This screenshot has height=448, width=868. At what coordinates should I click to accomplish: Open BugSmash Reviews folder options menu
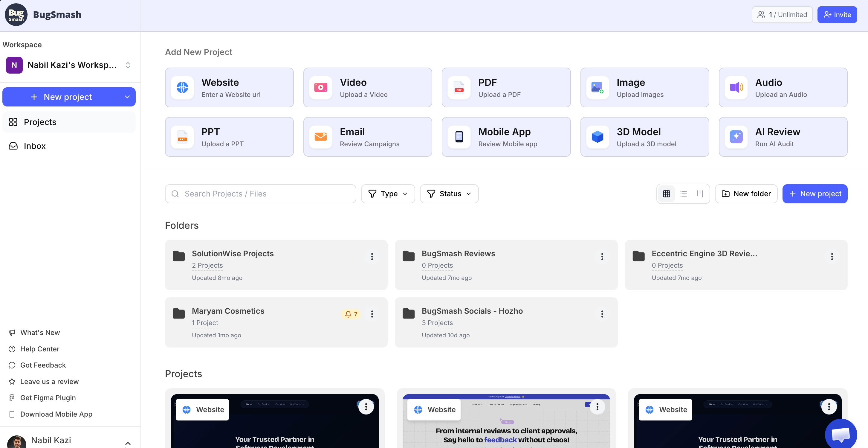tap(602, 257)
